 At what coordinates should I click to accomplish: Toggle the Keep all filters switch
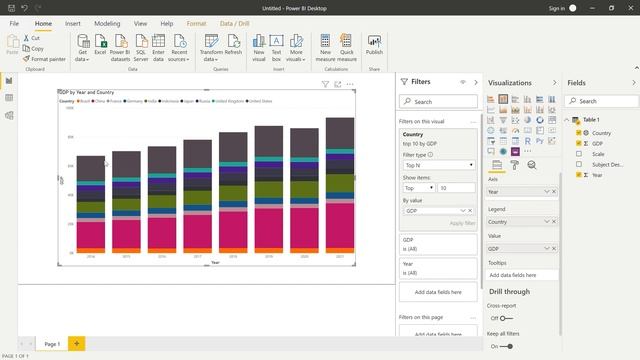coord(506,347)
